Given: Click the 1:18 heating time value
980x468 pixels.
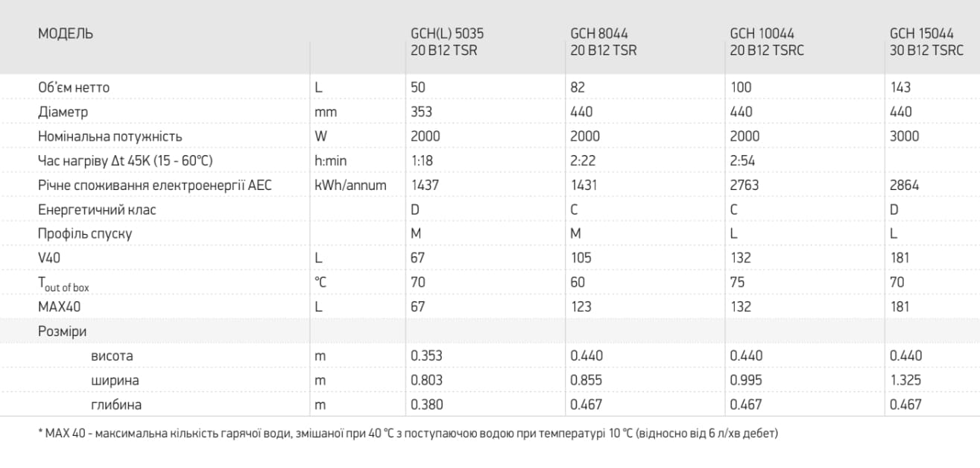Looking at the screenshot, I should pos(422,161).
